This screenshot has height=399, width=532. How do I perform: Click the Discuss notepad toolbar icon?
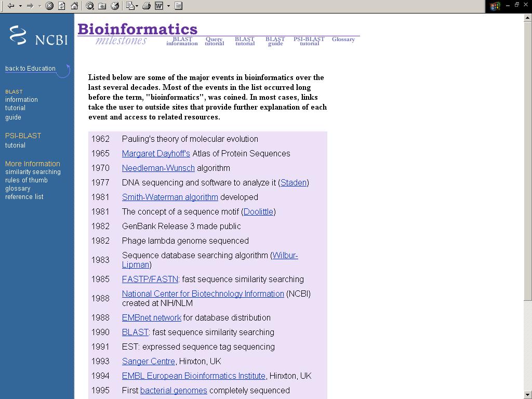point(179,6)
